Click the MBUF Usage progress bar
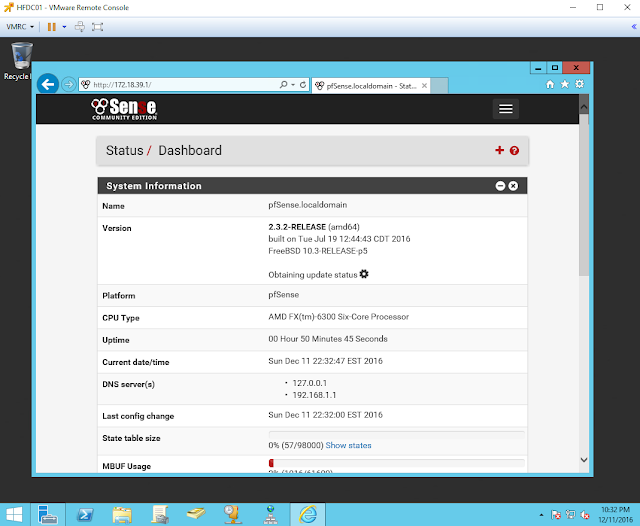640x526 pixels. point(396,463)
